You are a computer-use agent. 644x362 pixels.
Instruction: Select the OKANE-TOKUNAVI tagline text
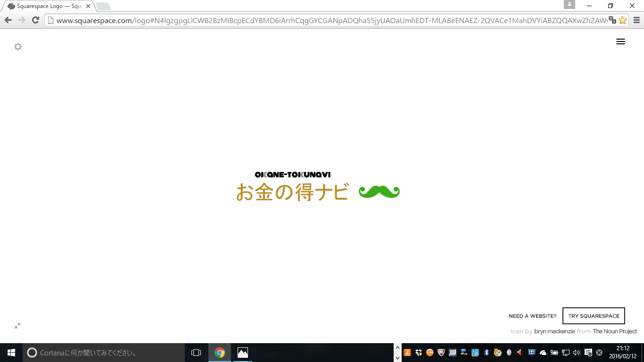pos(292,174)
